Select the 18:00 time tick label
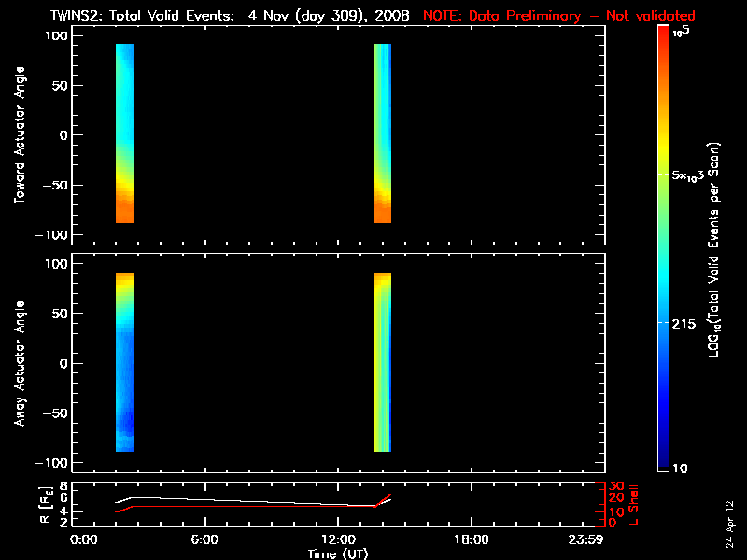Viewport: 747px width, 560px height. coord(471,539)
